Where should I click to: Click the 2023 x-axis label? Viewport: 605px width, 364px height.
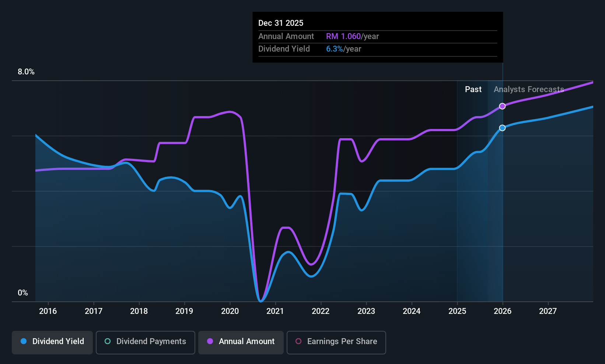tap(366, 311)
